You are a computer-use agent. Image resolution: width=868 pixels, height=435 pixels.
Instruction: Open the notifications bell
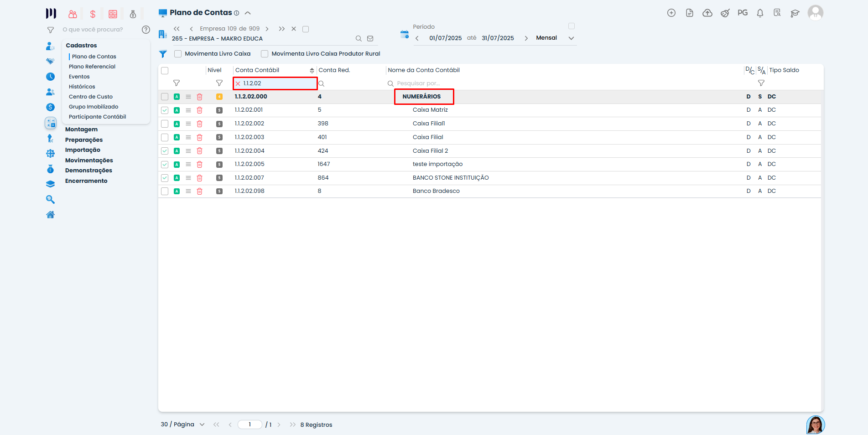click(760, 13)
